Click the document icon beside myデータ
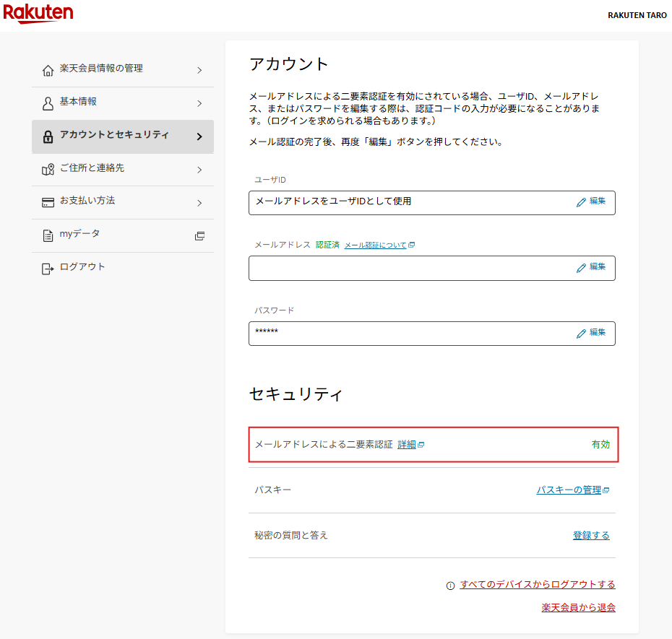672x639 pixels. (x=48, y=235)
